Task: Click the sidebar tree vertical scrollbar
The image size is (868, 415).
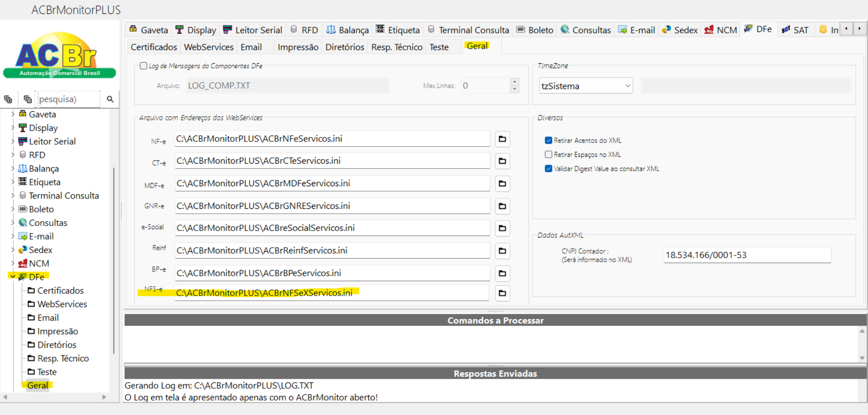Action: point(114,260)
